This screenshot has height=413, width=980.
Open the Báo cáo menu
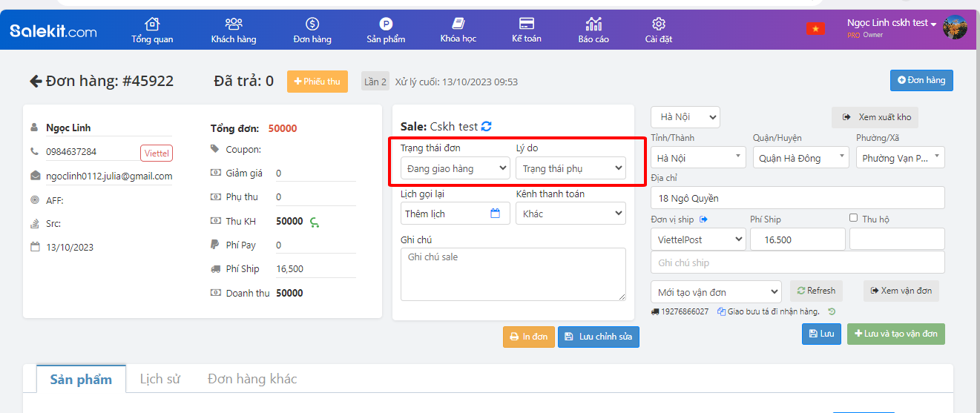coord(593,30)
